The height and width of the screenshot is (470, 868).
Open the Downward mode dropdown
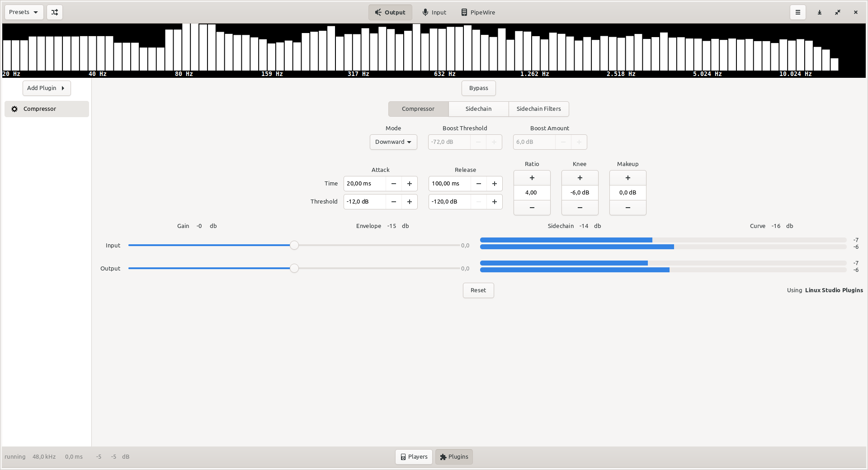tap(393, 142)
